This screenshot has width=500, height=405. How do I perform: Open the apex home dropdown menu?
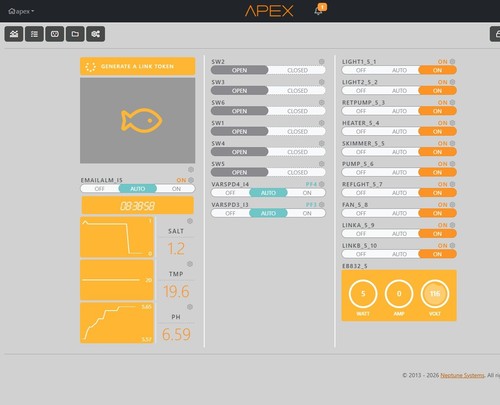tap(21, 11)
